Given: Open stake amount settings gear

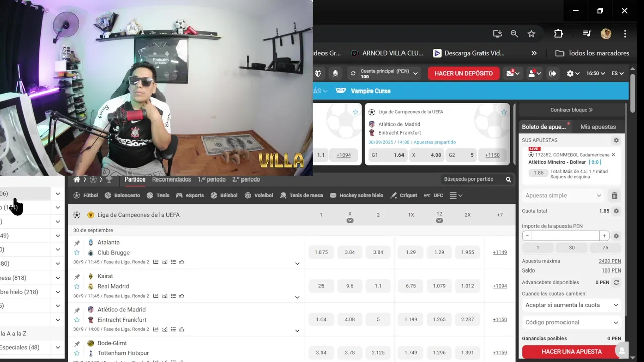Looking at the screenshot, I should pyautogui.click(x=616, y=236).
